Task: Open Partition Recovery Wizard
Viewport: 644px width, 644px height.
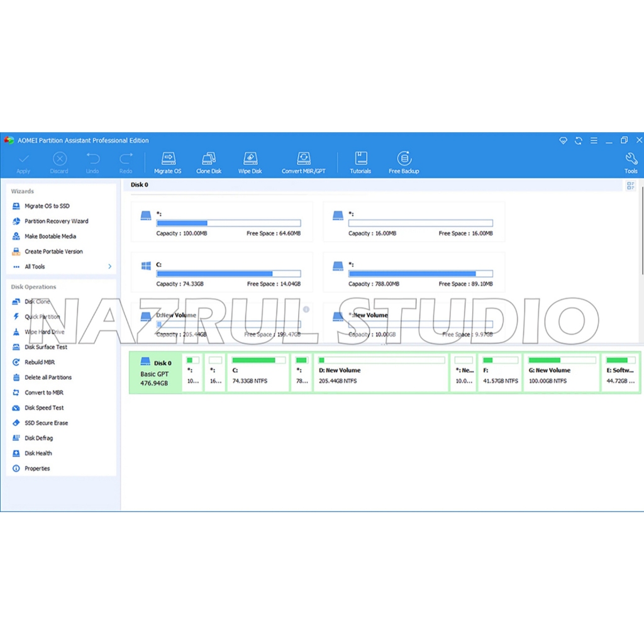Action: click(x=56, y=221)
